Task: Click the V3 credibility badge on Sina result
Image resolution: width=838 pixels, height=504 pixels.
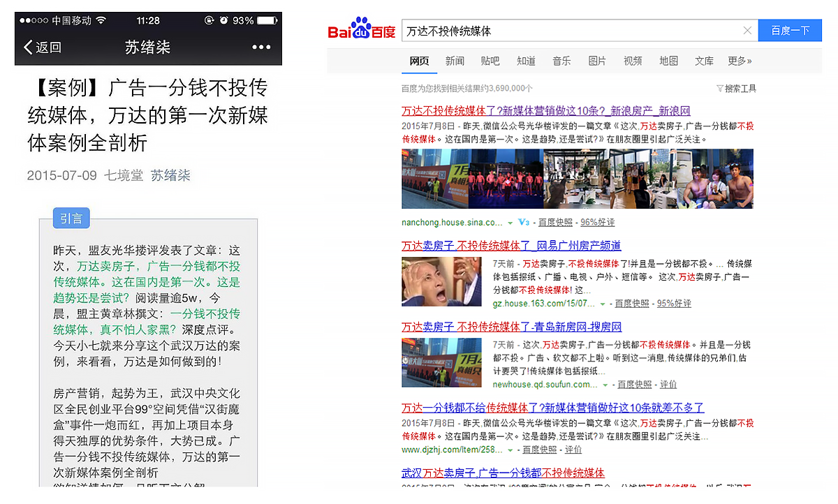Action: 524,223
